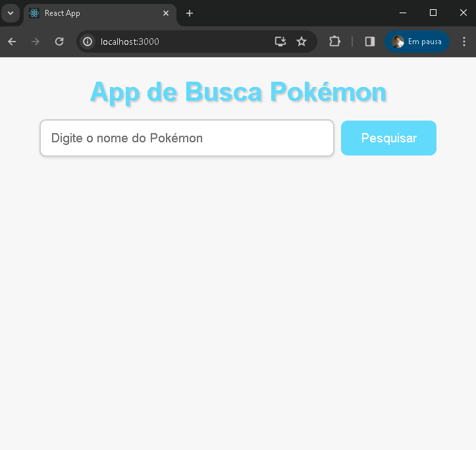Image resolution: width=476 pixels, height=450 pixels.
Task: Open the Em pausa profile button
Action: (x=417, y=42)
